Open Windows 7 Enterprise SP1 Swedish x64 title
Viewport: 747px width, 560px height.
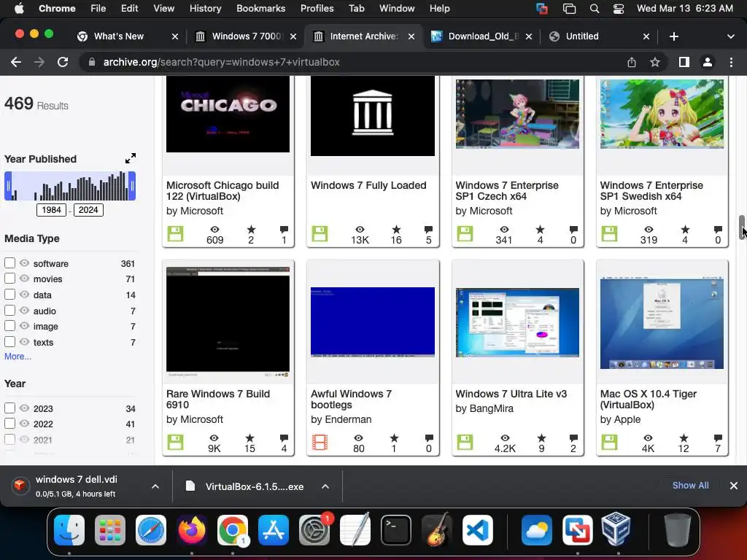pyautogui.click(x=651, y=190)
